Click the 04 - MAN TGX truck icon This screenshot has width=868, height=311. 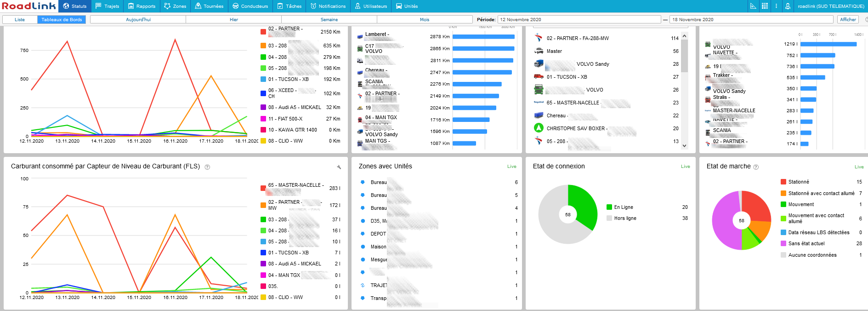(360, 120)
